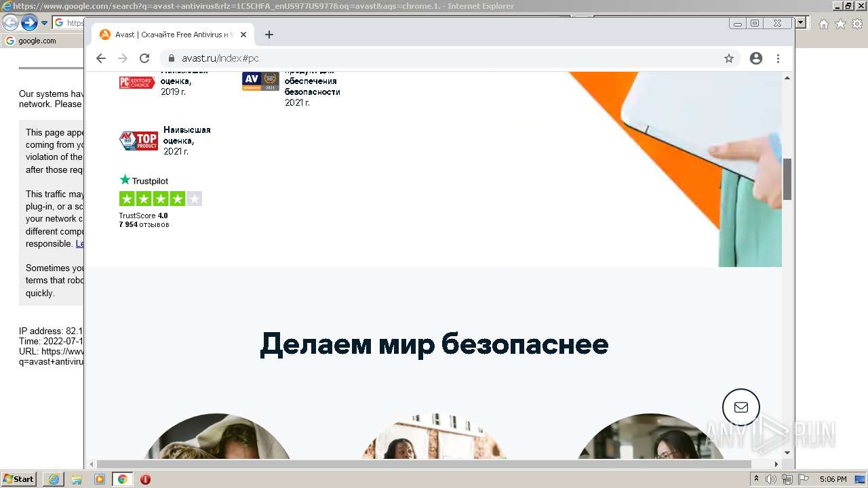Reload the avast.ru page
868x488 pixels.
(x=144, y=58)
